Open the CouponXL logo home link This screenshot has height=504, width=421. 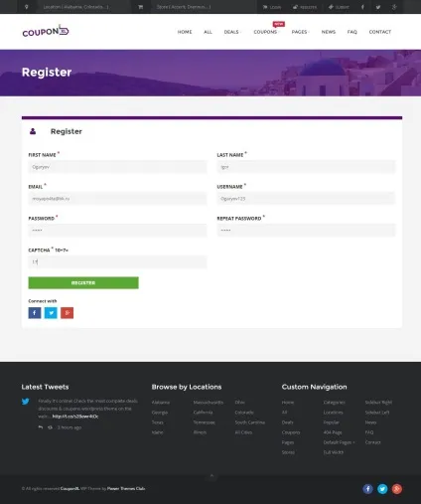coord(46,31)
